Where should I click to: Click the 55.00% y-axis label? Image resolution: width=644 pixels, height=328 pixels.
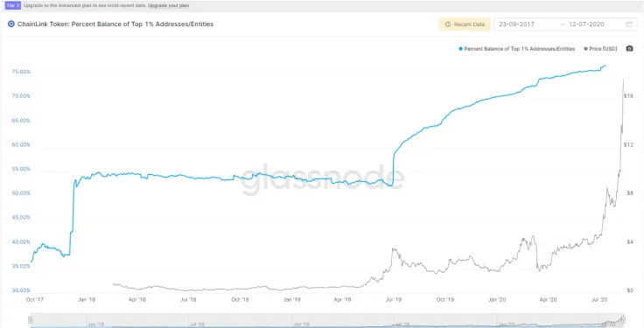click(21, 169)
